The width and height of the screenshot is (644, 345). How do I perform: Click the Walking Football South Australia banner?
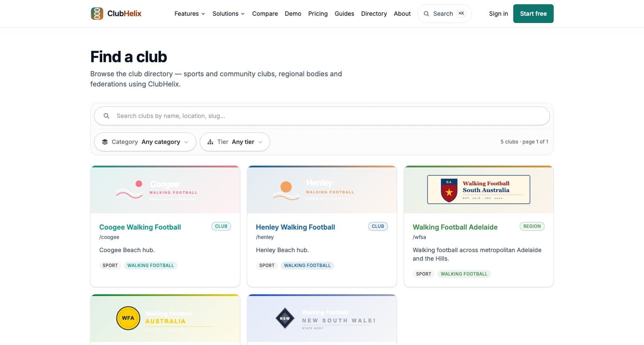[x=479, y=190]
